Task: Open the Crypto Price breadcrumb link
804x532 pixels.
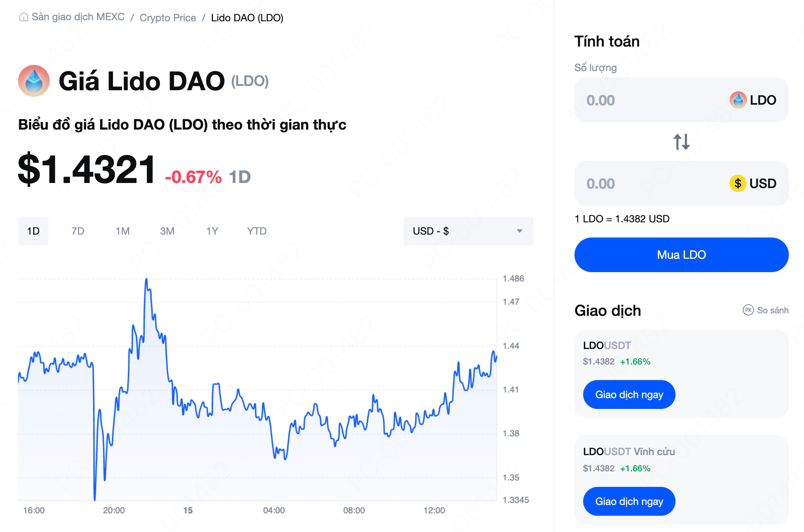Action: (168, 18)
